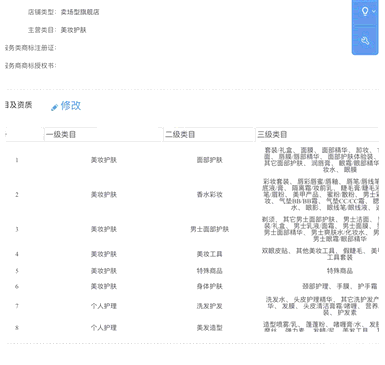385x365 pixels.
Task: Click the pencil icon beside 修改
Action: pos(54,107)
